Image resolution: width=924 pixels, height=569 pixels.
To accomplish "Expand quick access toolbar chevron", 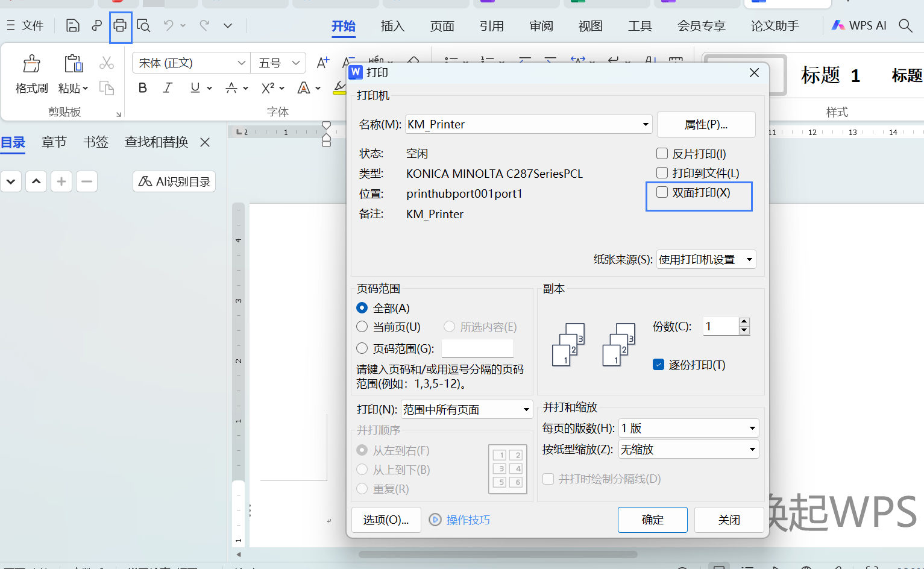I will coord(228,25).
